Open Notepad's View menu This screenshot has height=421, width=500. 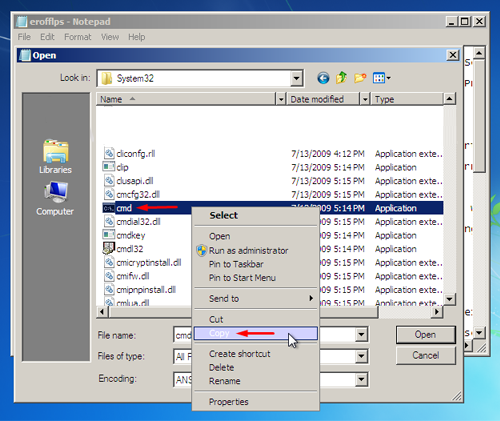pyautogui.click(x=110, y=37)
